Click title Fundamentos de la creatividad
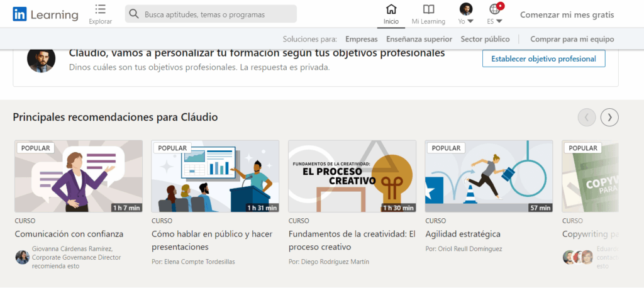Viewport: 644px width, 288px height. tap(352, 241)
